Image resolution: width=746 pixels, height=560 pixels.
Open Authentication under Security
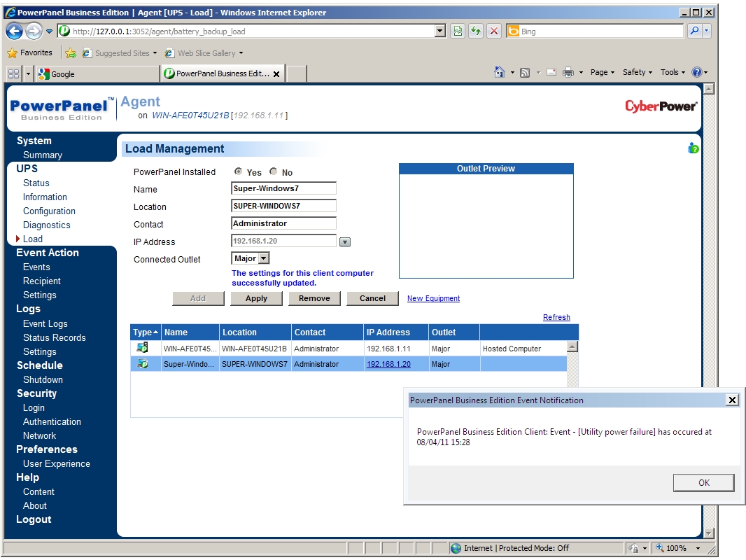52,421
